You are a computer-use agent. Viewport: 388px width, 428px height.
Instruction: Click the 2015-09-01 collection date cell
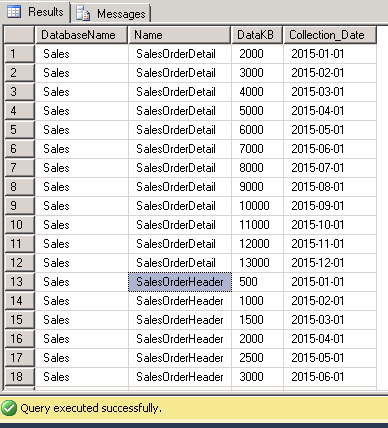[x=330, y=206]
